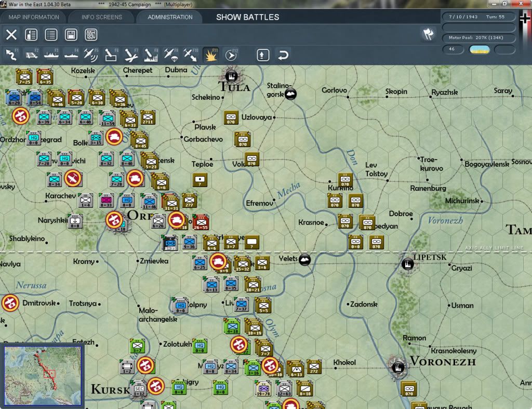Screen dimensions: 532x409
Task: Select Bomb unit mode (F6)
Action: tap(111, 55)
